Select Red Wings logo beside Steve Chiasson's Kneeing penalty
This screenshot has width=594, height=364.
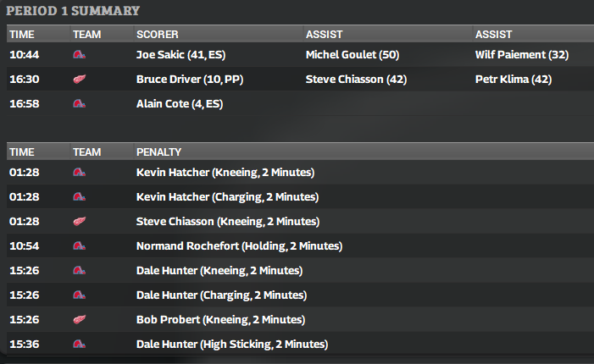pyautogui.click(x=80, y=222)
